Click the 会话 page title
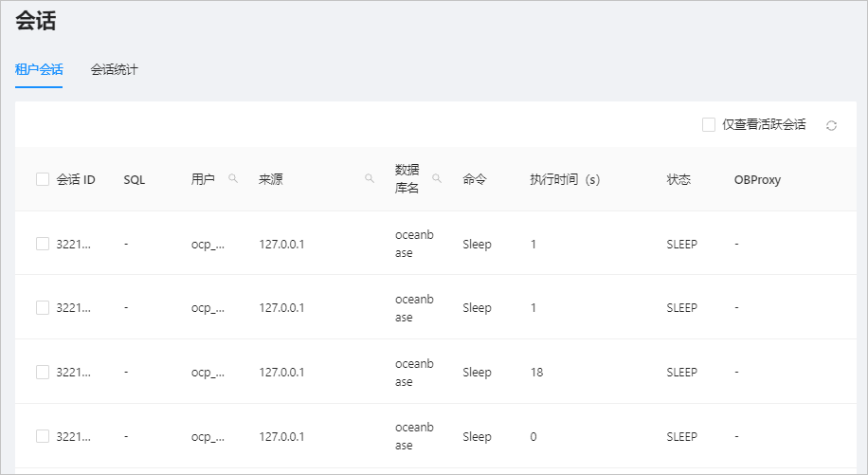Screen dimensions: 868x475 [35, 21]
